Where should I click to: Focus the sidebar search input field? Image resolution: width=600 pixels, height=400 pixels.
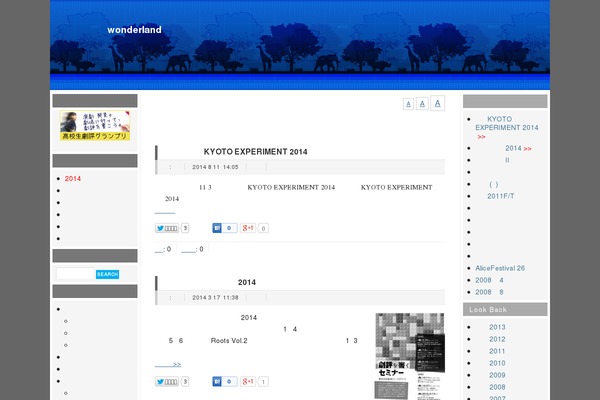pos(75,274)
